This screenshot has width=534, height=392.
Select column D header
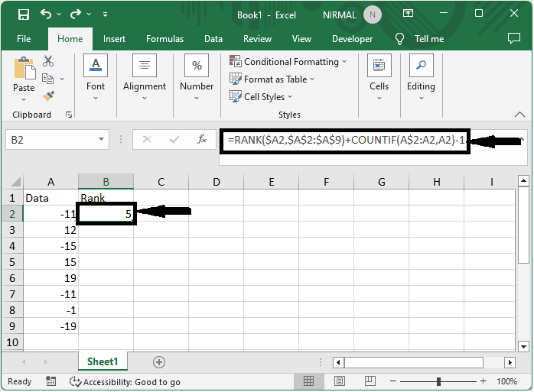click(217, 182)
